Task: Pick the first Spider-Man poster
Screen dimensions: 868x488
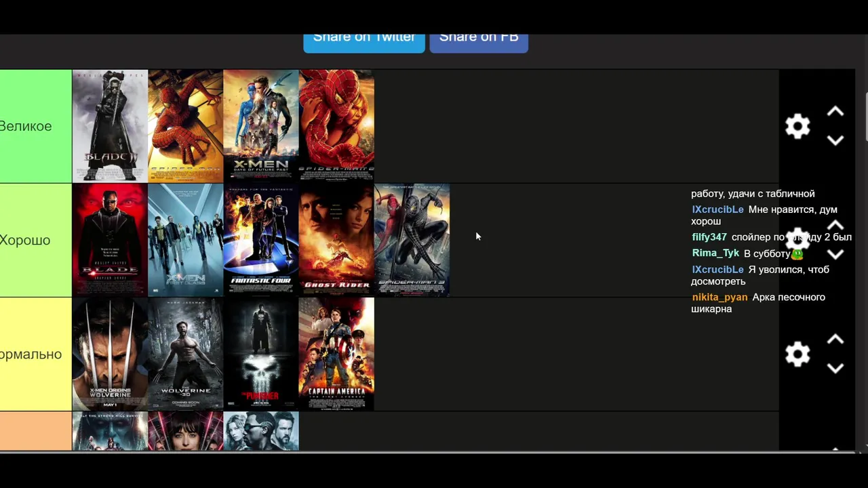Action: (x=185, y=126)
